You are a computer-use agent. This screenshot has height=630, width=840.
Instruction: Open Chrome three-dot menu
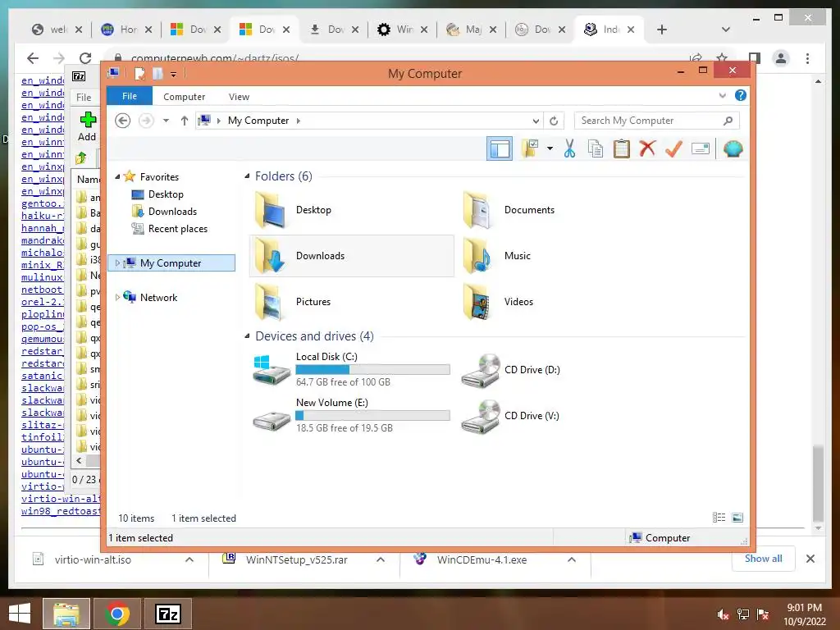[x=807, y=58]
